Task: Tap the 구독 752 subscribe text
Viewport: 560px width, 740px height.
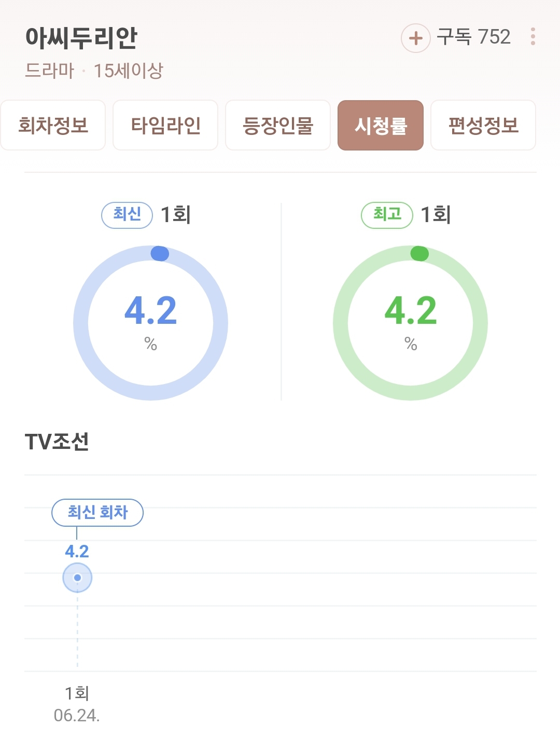Action: (x=473, y=37)
